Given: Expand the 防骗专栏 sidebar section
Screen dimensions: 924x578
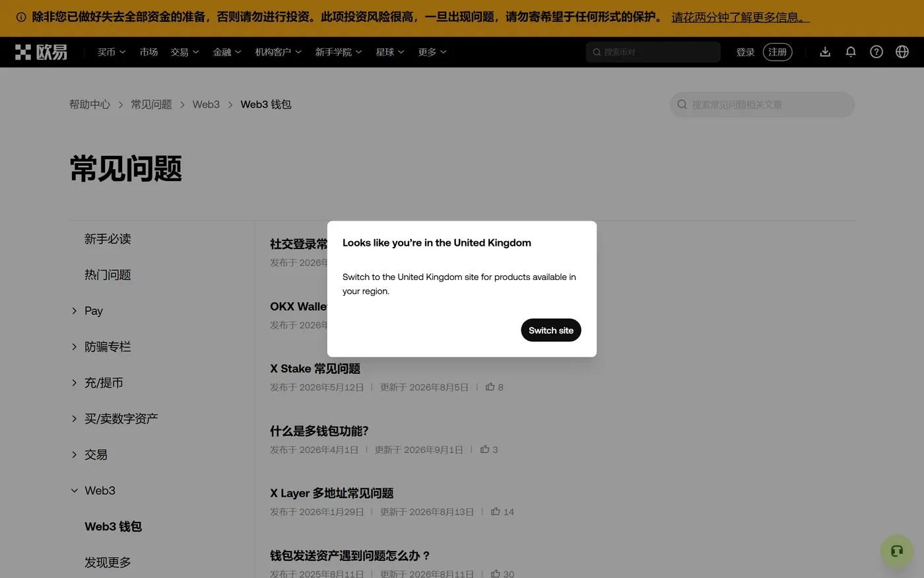Looking at the screenshot, I should point(74,347).
